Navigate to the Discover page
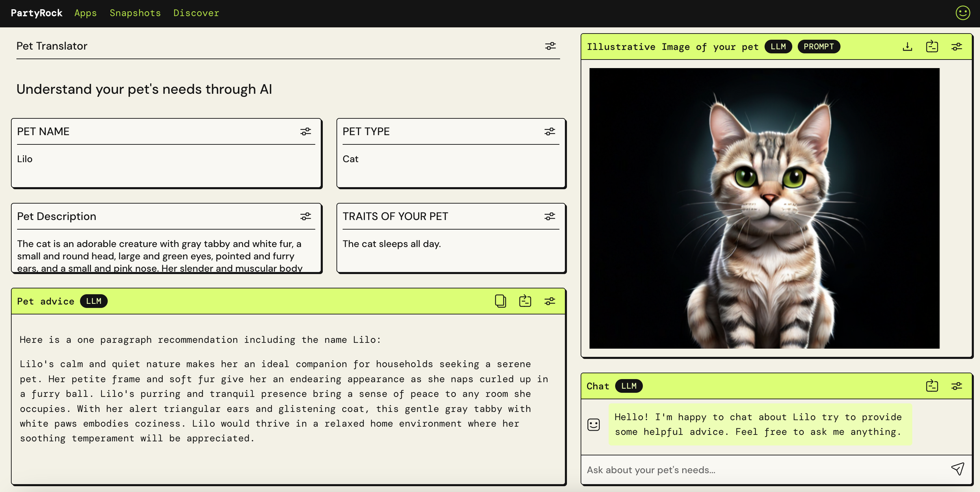Screen dimensions: 980x492 click(196, 13)
